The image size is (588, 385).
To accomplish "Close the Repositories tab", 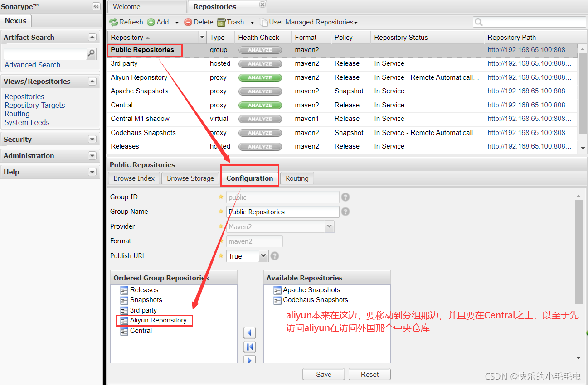I will click(x=262, y=5).
